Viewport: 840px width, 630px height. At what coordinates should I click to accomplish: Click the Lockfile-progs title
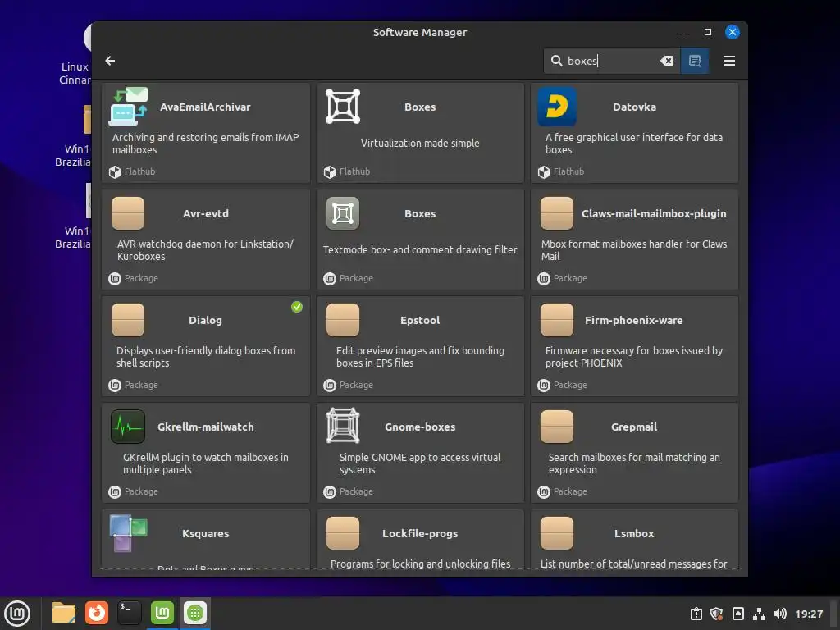click(420, 533)
